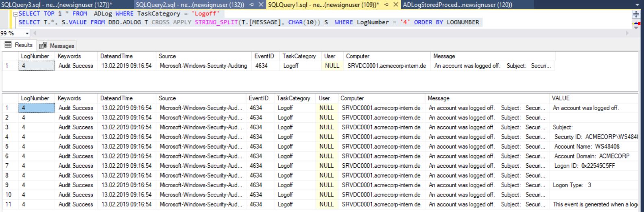Viewport: 644px width, 212px height.
Task: Select VALUE cell 'Subject:'
Action: [x=594, y=127]
